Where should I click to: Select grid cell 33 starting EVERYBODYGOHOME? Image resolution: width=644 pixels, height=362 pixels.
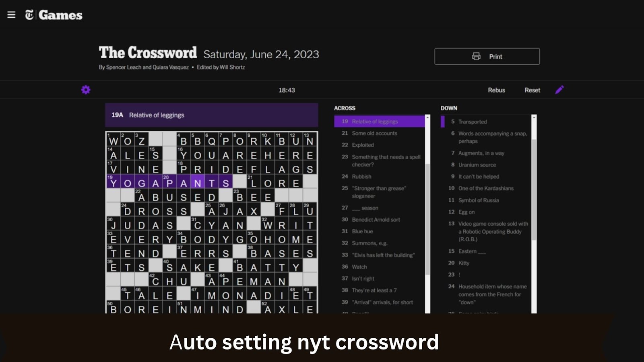pyautogui.click(x=113, y=238)
